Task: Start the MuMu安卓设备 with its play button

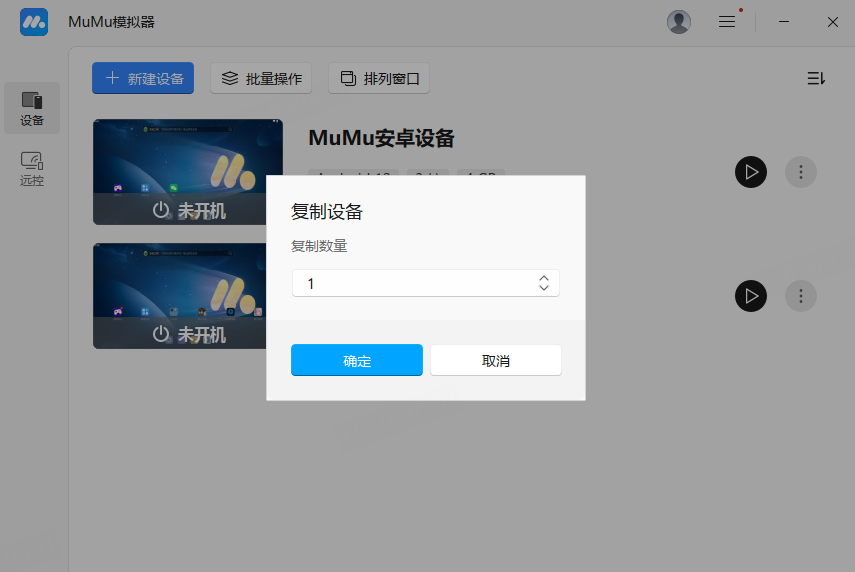Action: coord(751,172)
